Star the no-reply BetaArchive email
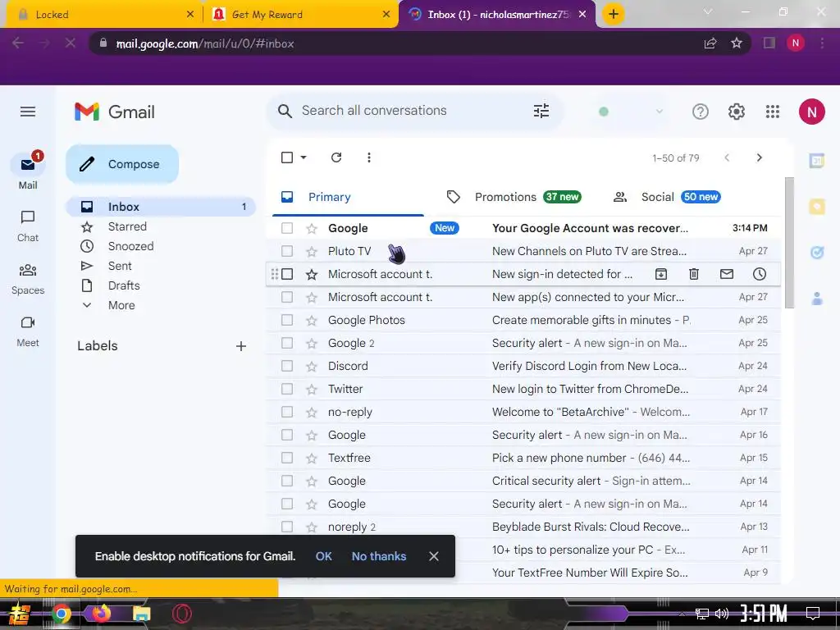The height and width of the screenshot is (630, 840). [x=311, y=413]
